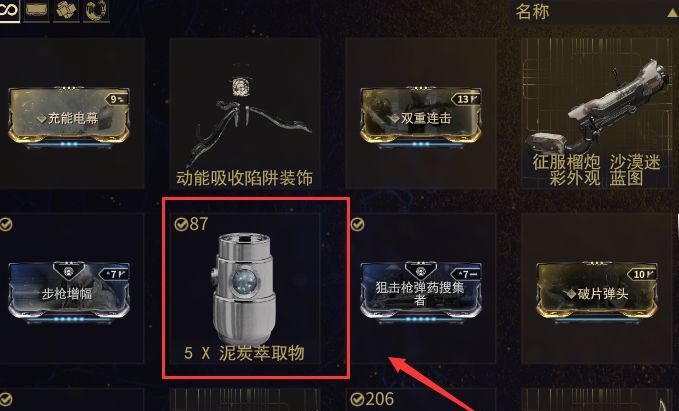The image size is (679, 411).
Task: Toggle checkmark above 狙击枪弹药搜集者 mod
Action: click(357, 224)
